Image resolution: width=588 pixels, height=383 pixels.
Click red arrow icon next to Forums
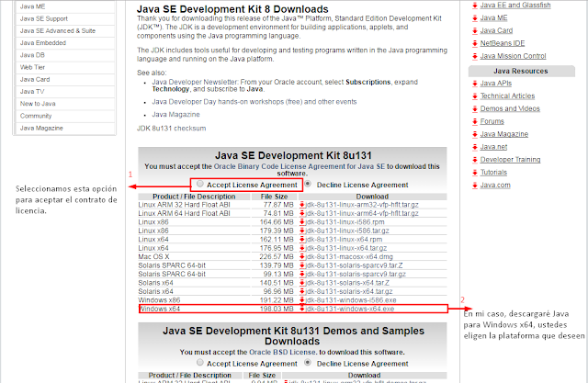(475, 122)
